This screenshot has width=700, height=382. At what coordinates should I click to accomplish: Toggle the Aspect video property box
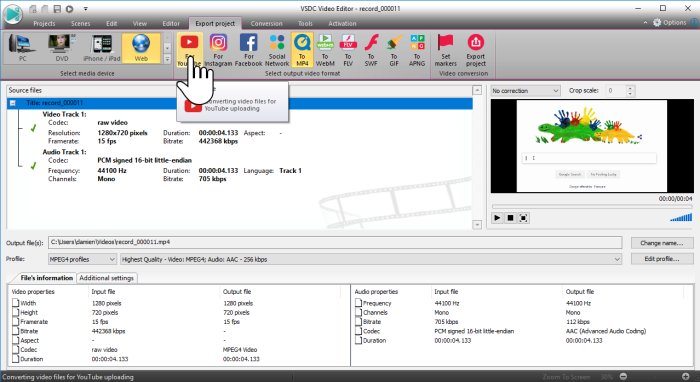[16, 340]
